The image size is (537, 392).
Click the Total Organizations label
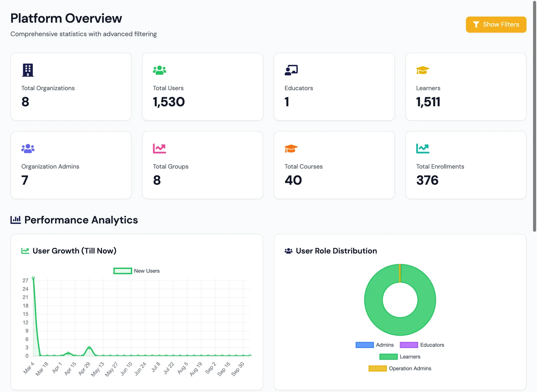[48, 88]
